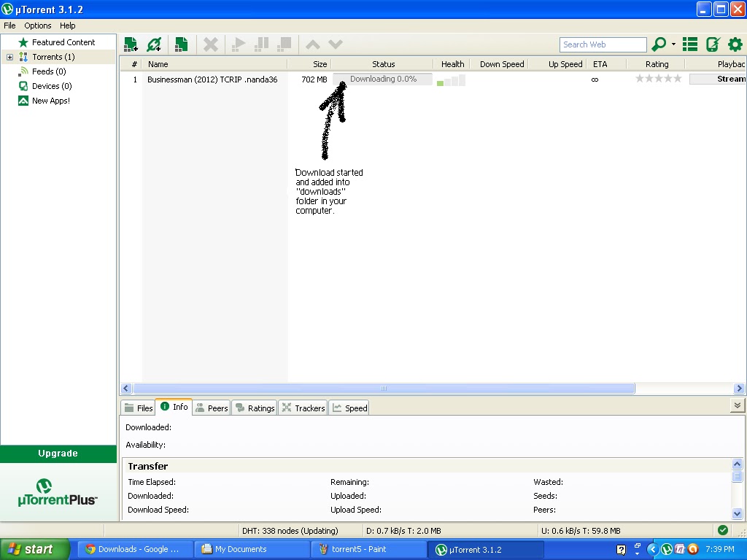747x560 pixels.
Task: Select Featured Content in sidebar
Action: [x=63, y=42]
